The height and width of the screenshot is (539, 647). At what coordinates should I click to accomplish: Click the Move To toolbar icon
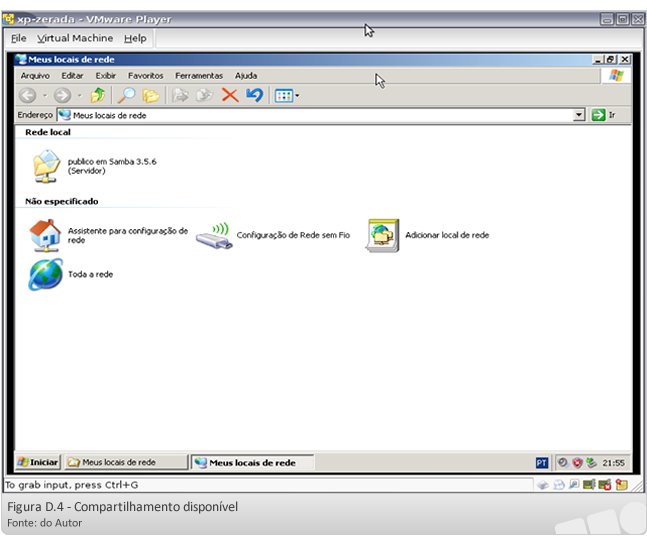(x=180, y=95)
